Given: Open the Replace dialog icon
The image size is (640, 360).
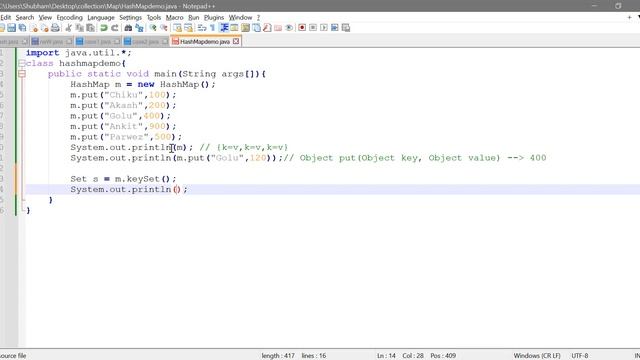Looking at the screenshot, I should click(139, 28).
